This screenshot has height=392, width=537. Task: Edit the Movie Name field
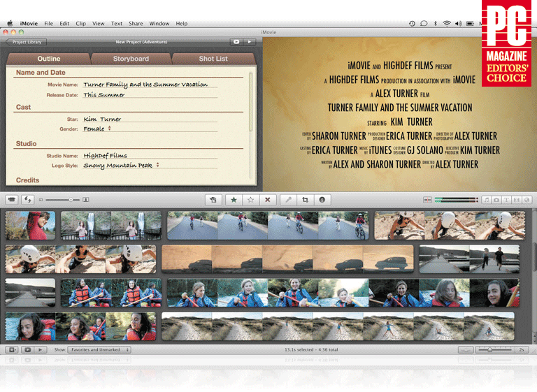pyautogui.click(x=150, y=85)
